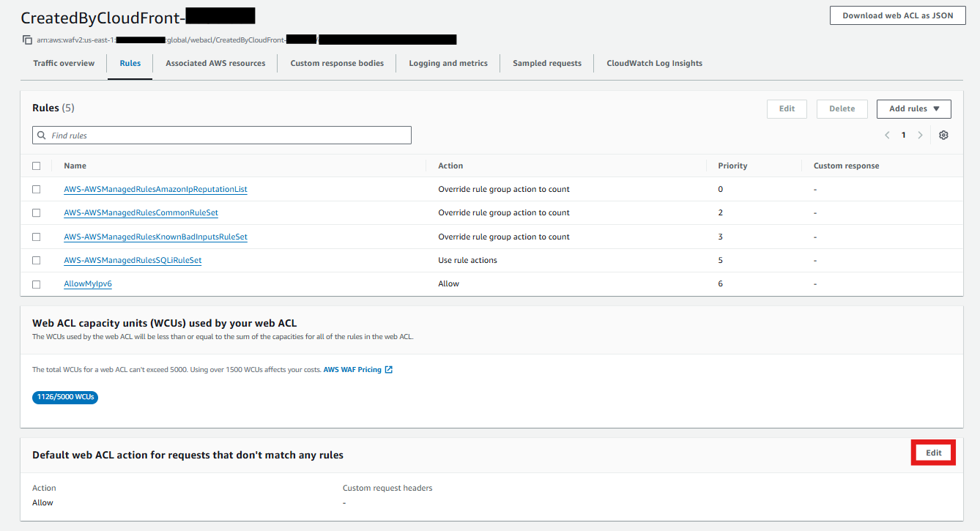This screenshot has width=980, height=531.
Task: Click the Custom response column header
Action: [846, 166]
